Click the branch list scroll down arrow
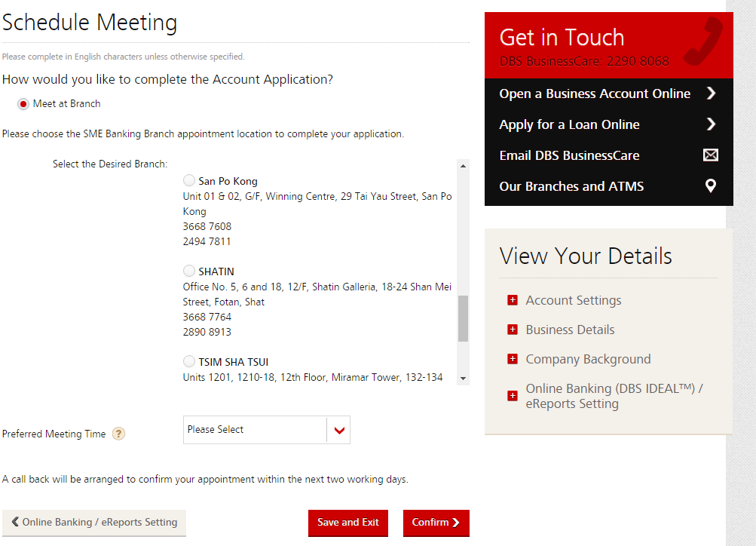The height and width of the screenshot is (546, 756). (x=463, y=379)
